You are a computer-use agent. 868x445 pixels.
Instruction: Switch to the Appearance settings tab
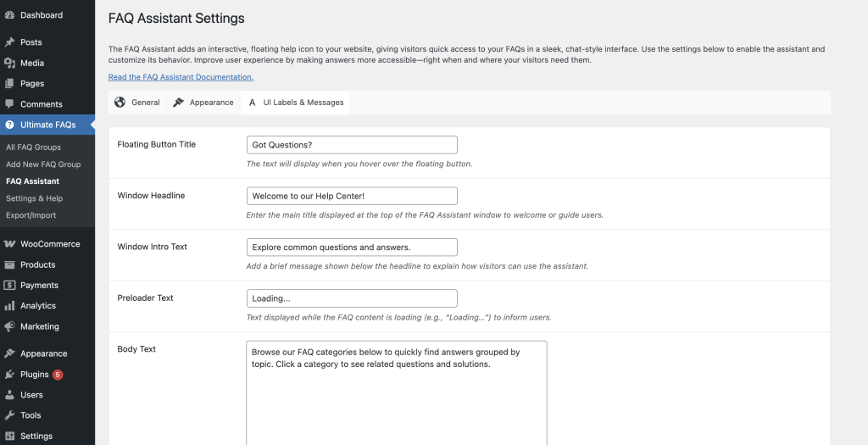point(203,103)
